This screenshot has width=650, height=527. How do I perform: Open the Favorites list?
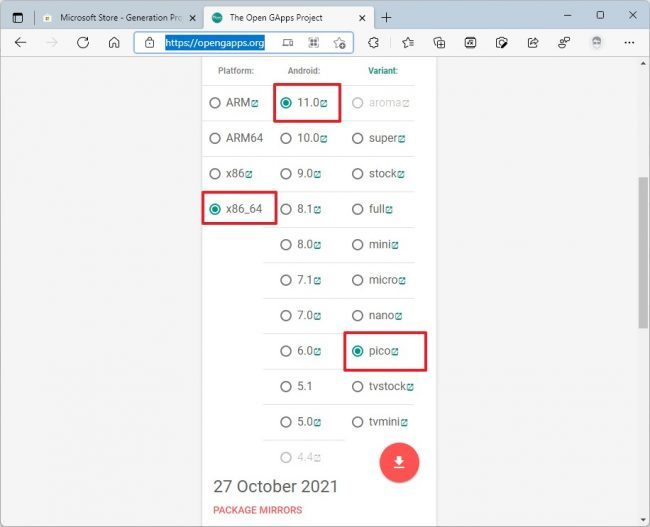click(408, 42)
